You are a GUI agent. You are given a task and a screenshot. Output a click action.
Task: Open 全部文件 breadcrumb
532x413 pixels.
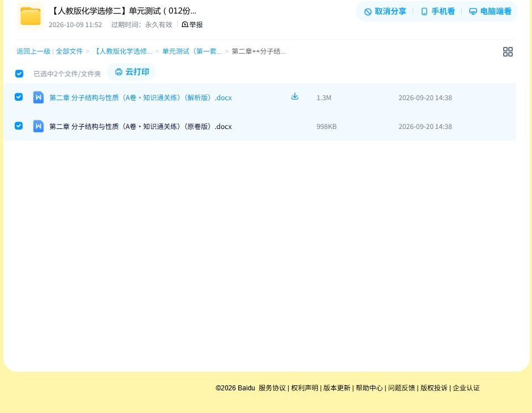(x=69, y=51)
